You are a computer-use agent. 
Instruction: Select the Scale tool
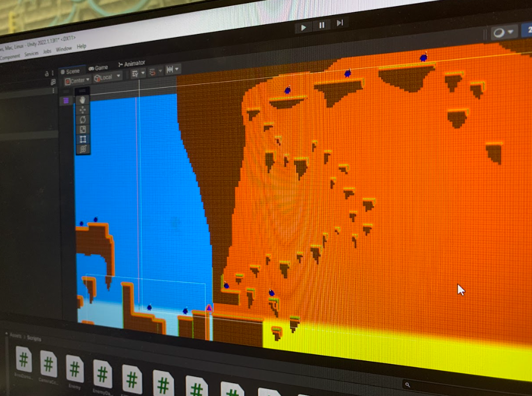(x=83, y=129)
